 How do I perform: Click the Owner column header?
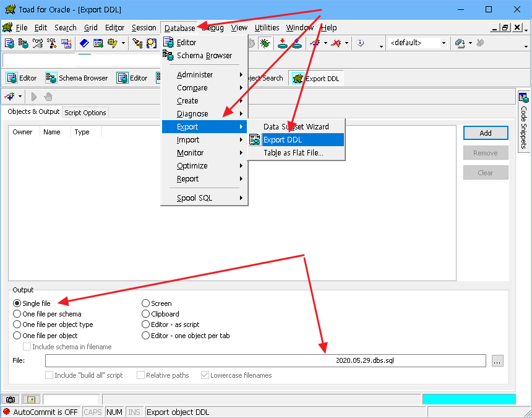coord(24,132)
